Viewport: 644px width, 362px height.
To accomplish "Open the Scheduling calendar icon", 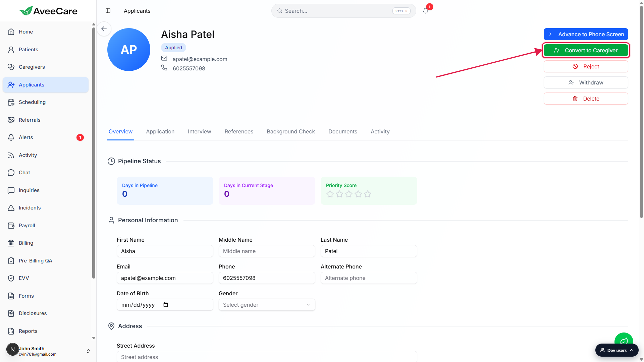I will [x=11, y=102].
